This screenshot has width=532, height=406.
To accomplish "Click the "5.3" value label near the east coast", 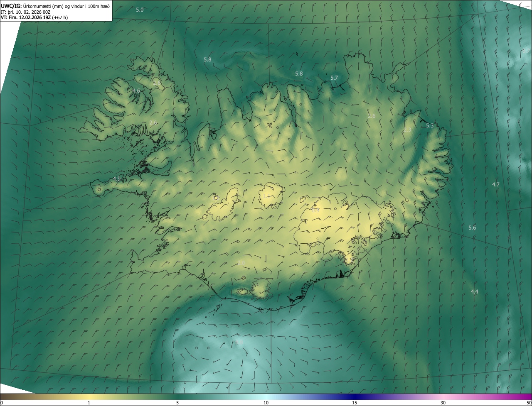I will tap(430, 125).
